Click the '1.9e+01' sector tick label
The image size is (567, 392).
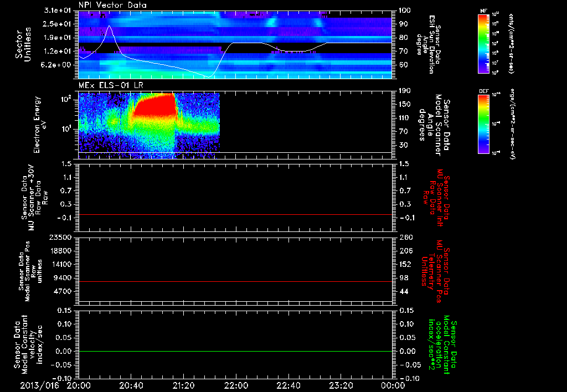[58, 38]
